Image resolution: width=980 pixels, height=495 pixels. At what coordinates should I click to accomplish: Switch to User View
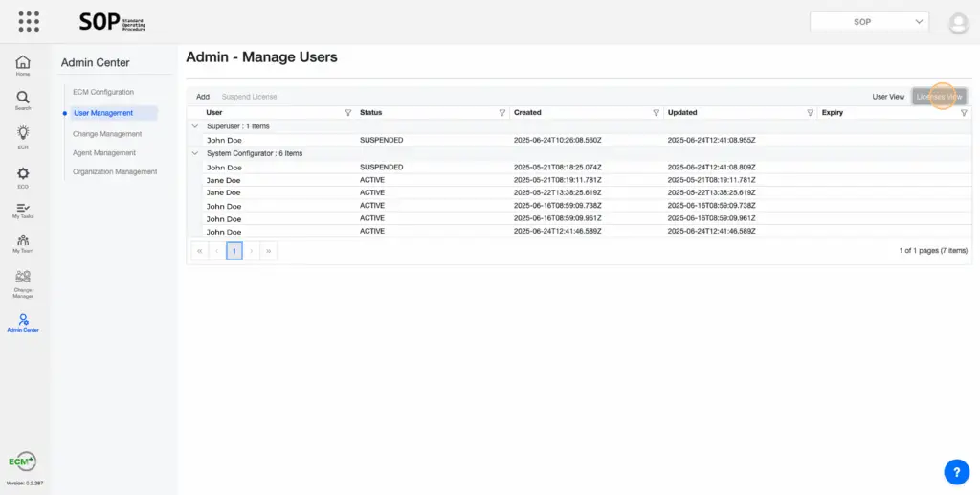point(888,97)
